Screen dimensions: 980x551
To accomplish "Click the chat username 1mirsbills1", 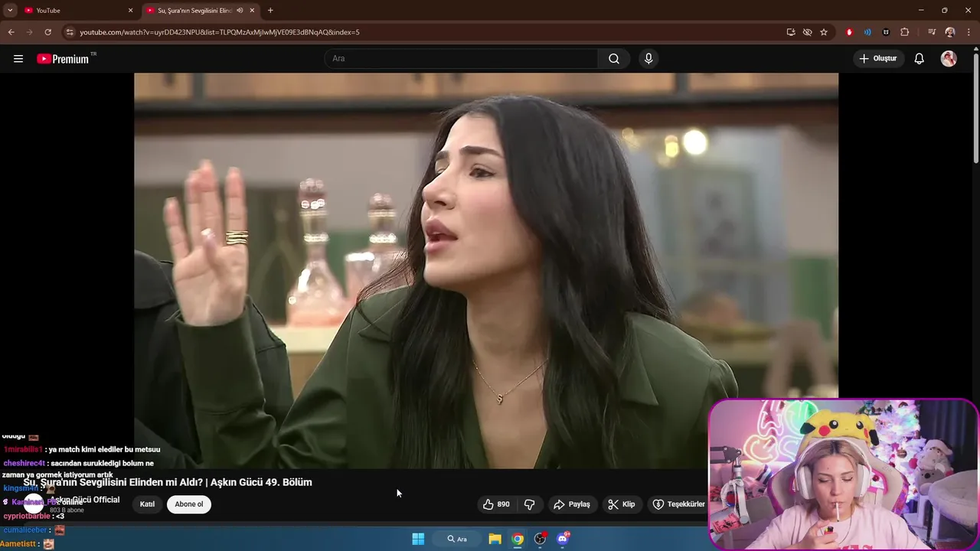I will 23,450.
